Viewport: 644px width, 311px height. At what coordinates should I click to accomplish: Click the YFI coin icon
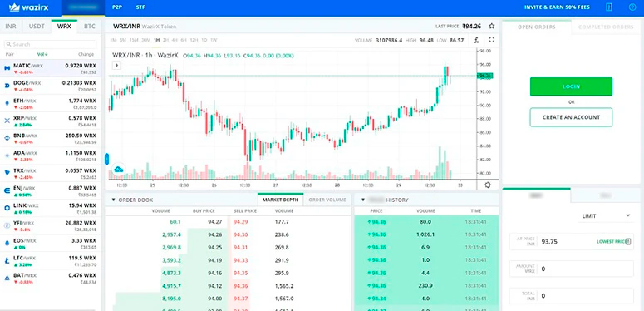7,225
